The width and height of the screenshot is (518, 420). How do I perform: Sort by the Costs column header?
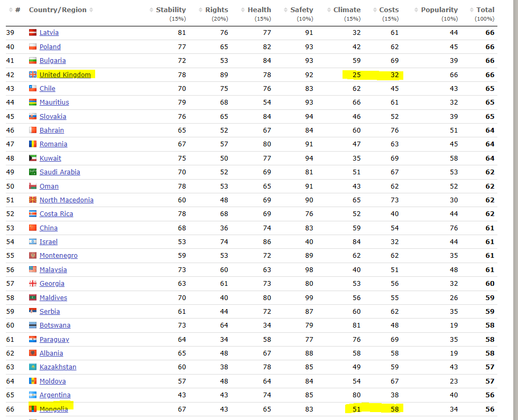point(388,10)
